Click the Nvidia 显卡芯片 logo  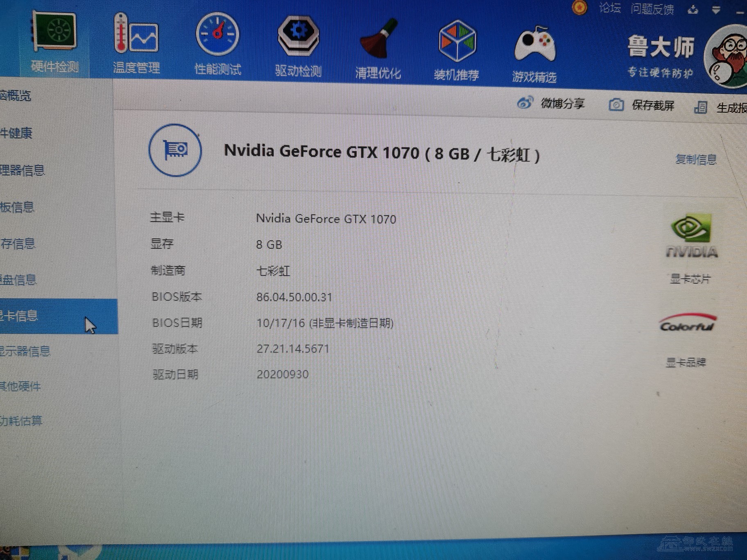(x=691, y=237)
